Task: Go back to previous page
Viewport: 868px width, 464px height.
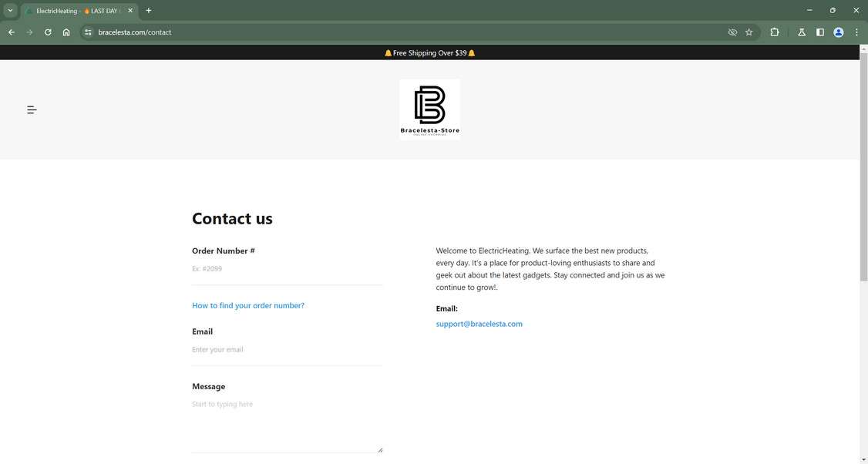Action: 12,32
